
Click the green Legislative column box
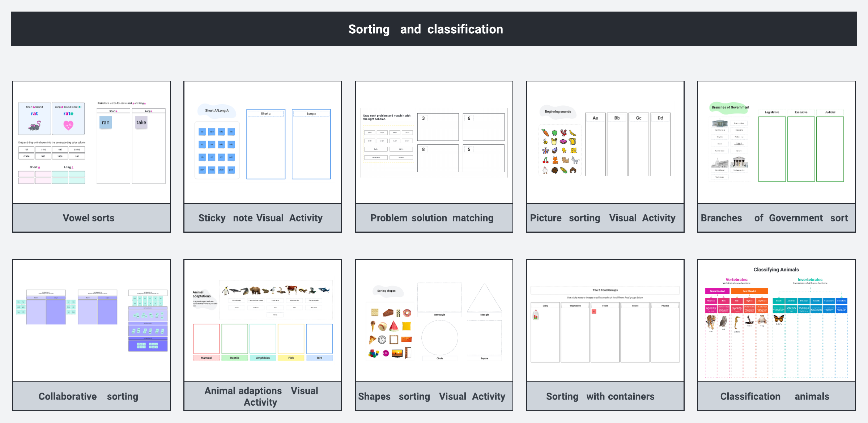tap(772, 149)
